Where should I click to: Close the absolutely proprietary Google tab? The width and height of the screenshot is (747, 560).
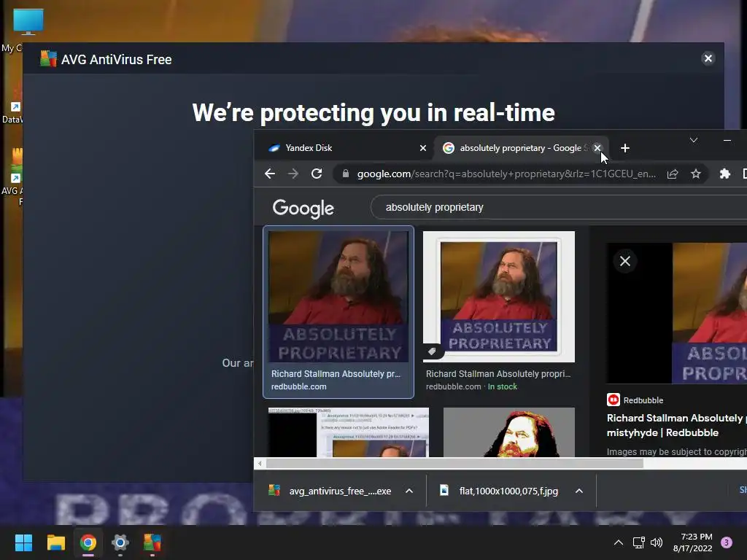[x=597, y=148]
